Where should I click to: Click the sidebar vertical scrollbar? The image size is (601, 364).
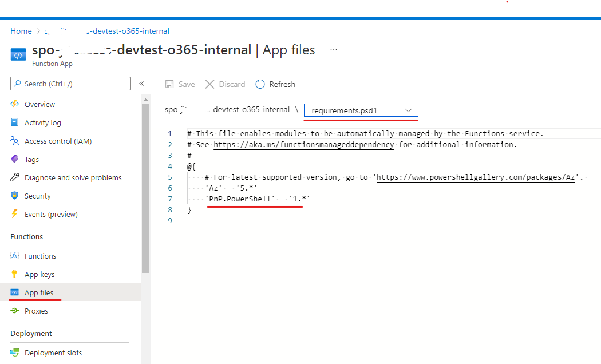coord(145,183)
